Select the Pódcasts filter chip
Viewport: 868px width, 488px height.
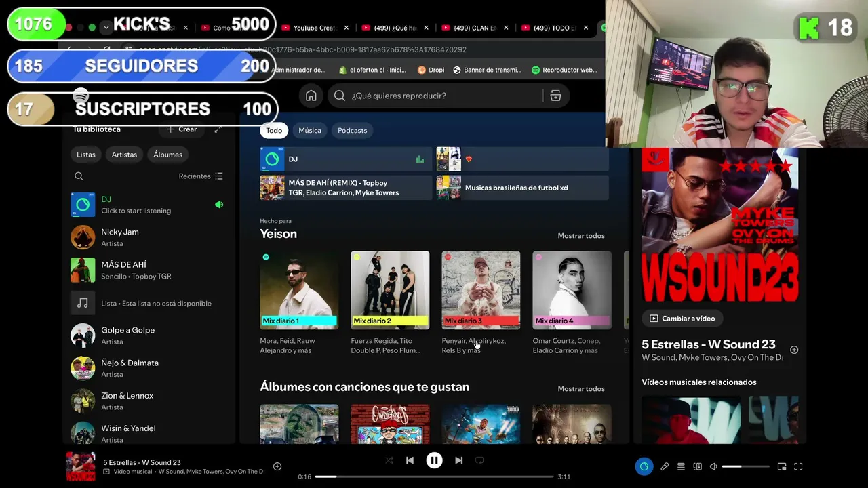pos(353,130)
